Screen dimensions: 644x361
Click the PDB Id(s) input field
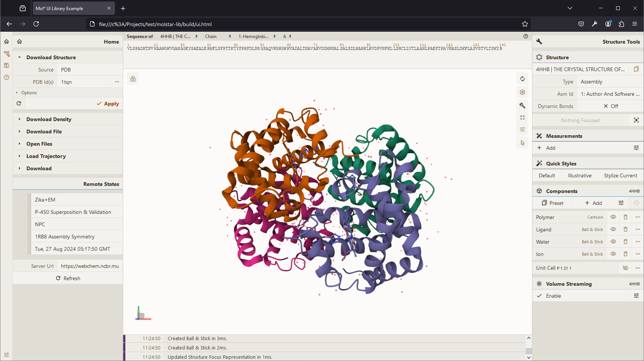pos(85,82)
